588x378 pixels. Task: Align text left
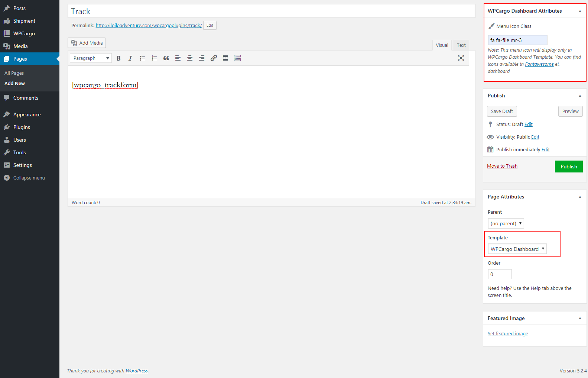(x=178, y=58)
